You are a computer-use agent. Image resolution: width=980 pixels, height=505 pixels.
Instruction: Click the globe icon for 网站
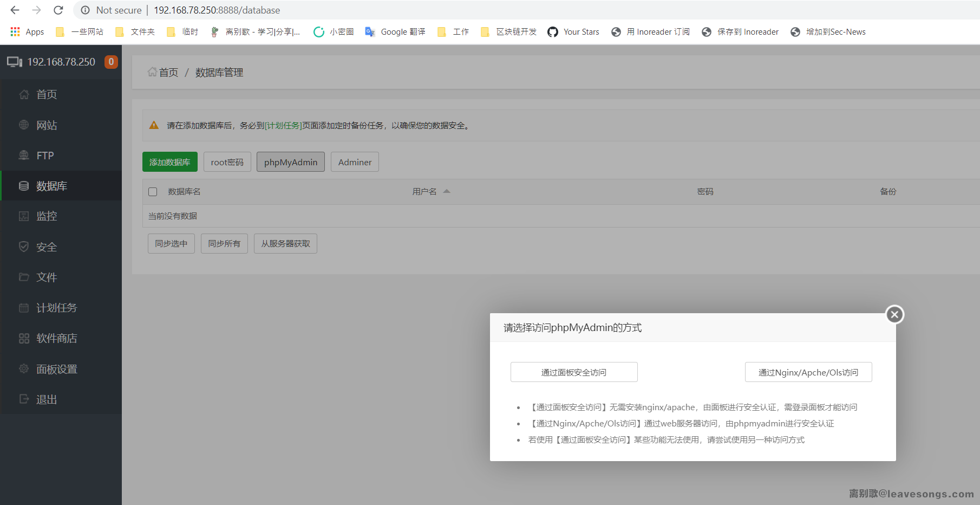pyautogui.click(x=24, y=125)
